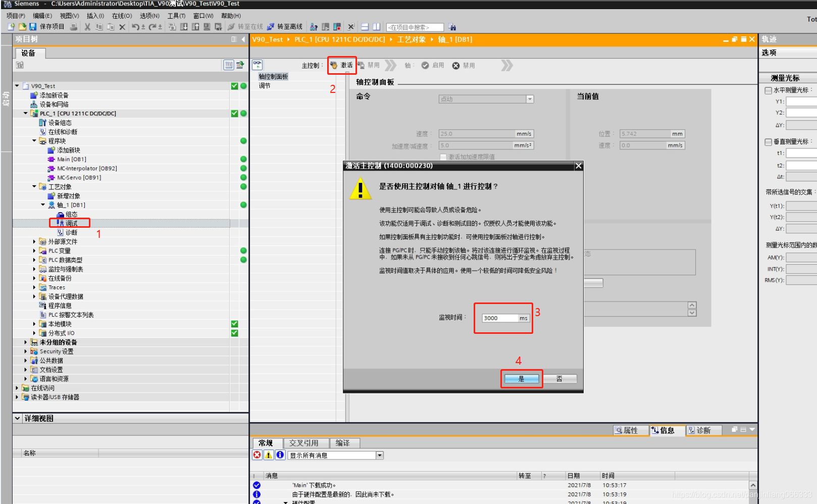Click the upload from device icon
The width and height of the screenshot is (817, 504).
point(195,27)
